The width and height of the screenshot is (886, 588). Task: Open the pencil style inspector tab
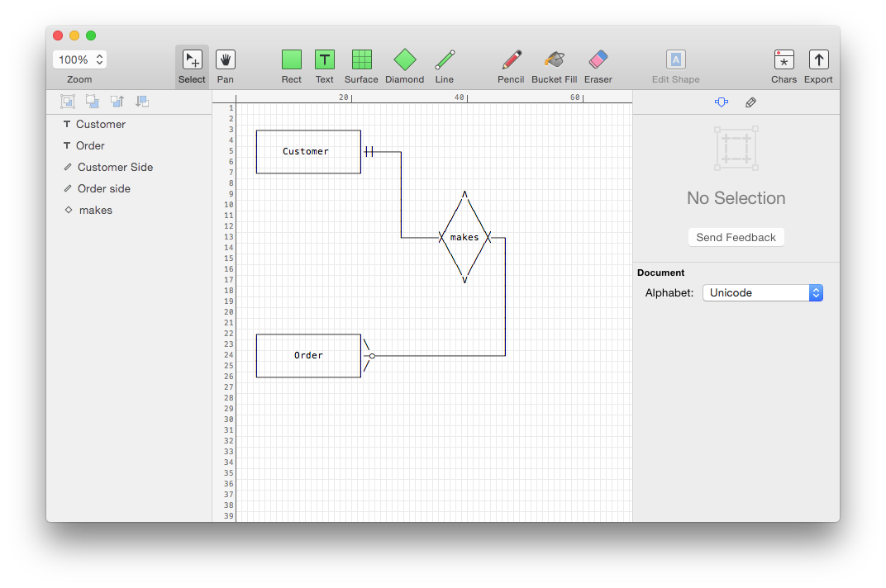(750, 102)
